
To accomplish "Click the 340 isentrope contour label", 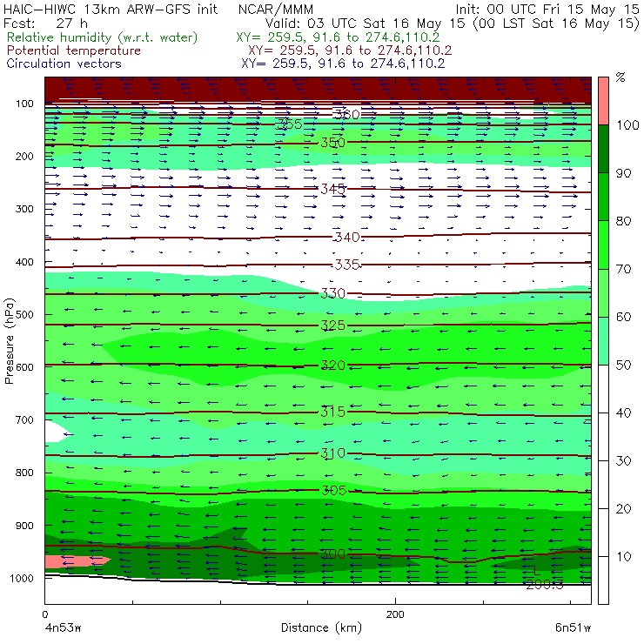I will pyautogui.click(x=346, y=237).
